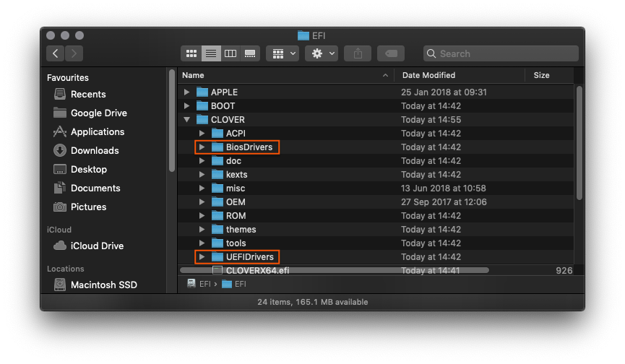625x364 pixels.
Task: Expand the themes folder
Action: 202,230
